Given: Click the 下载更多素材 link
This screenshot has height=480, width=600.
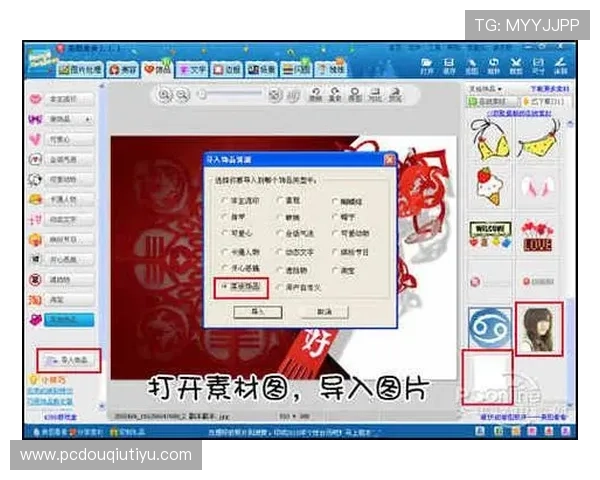Looking at the screenshot, I should (x=549, y=89).
